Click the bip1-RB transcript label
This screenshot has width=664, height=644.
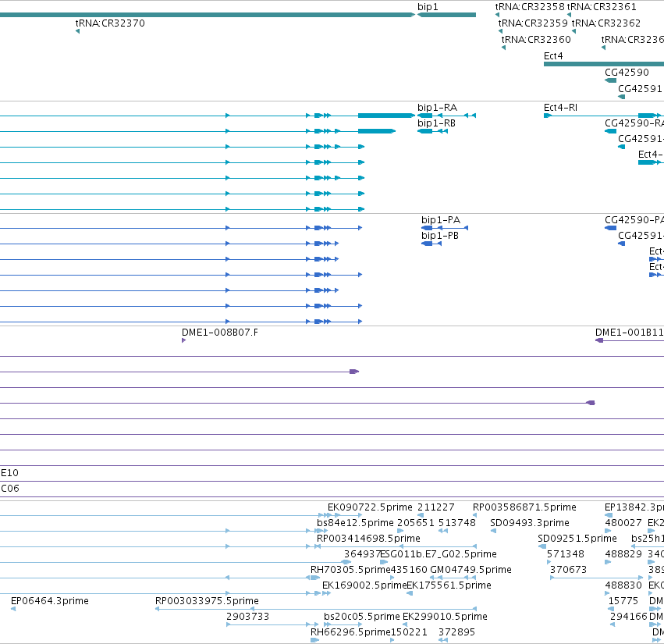437,123
